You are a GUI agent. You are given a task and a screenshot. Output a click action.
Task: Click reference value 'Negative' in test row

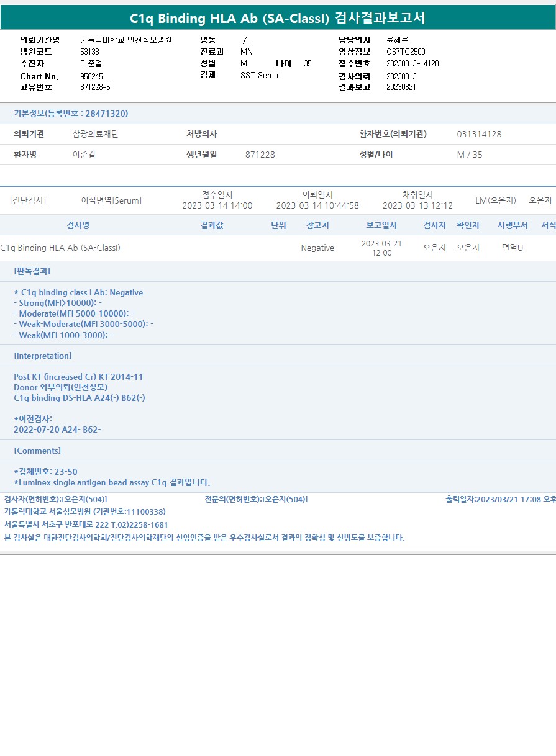tap(317, 248)
